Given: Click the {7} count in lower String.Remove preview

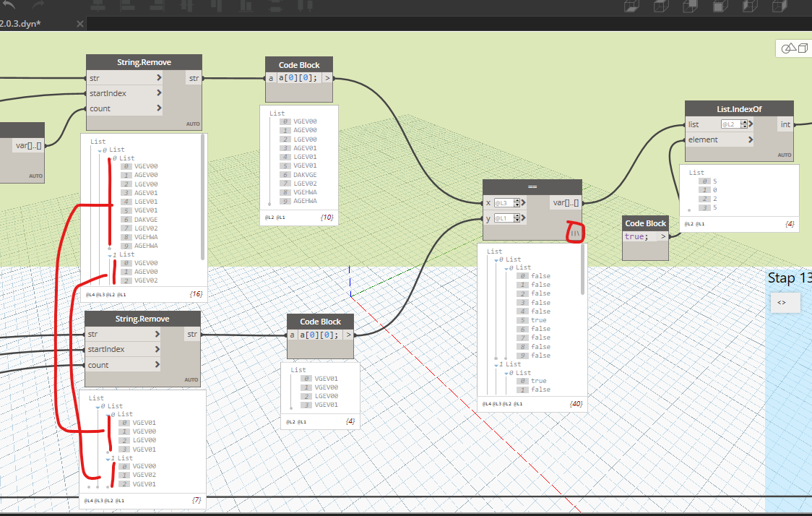Looking at the screenshot, I should pyautogui.click(x=196, y=500).
